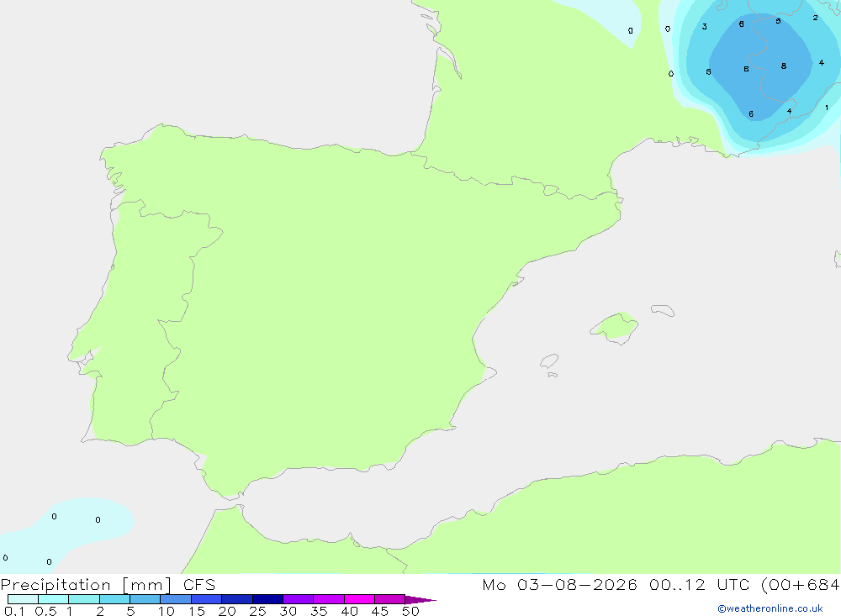The width and height of the screenshot is (841, 616).
Task: Click the 45–50 mm legend swatch
Action: click(389, 599)
